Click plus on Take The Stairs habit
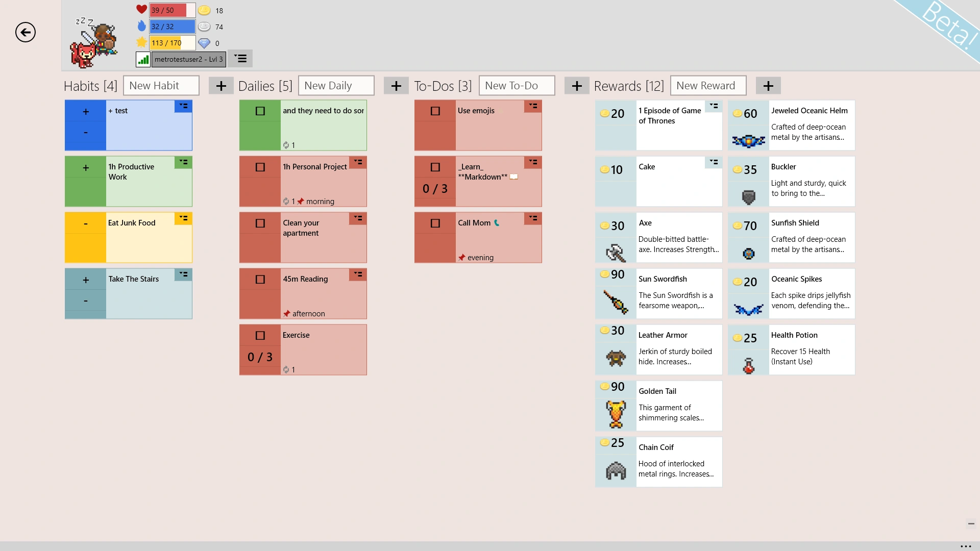The width and height of the screenshot is (980, 551). click(x=86, y=280)
